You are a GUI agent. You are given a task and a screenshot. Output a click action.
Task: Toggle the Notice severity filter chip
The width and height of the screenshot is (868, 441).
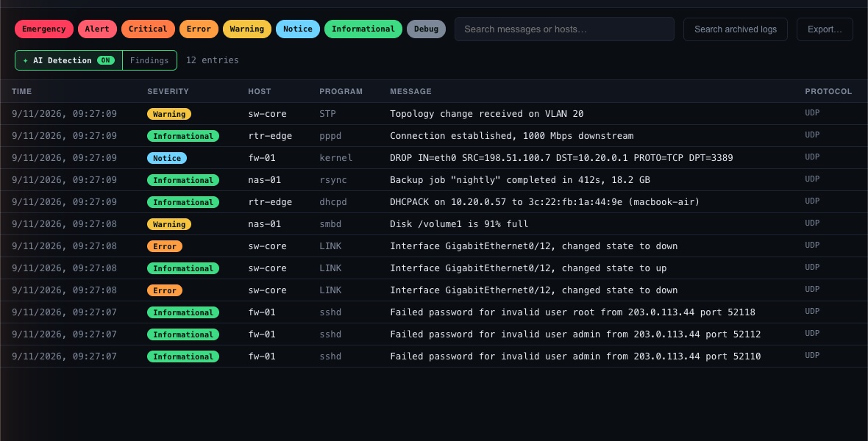298,29
